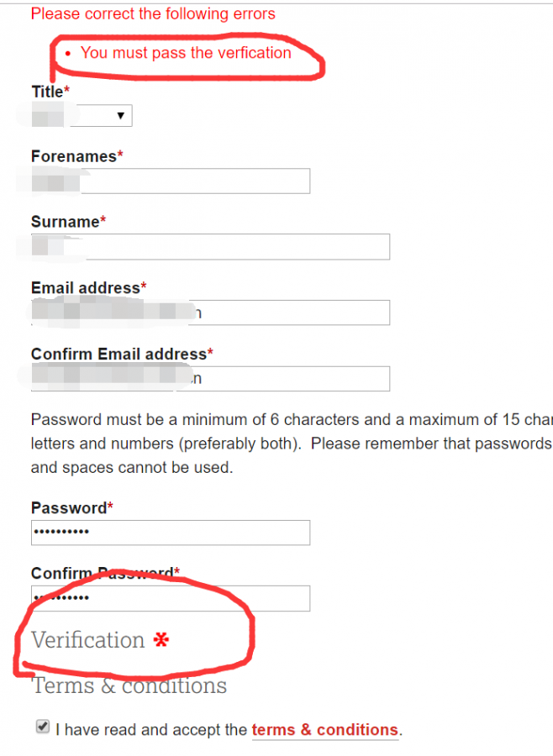
Task: Click the Terms & conditions section heading
Action: [129, 685]
